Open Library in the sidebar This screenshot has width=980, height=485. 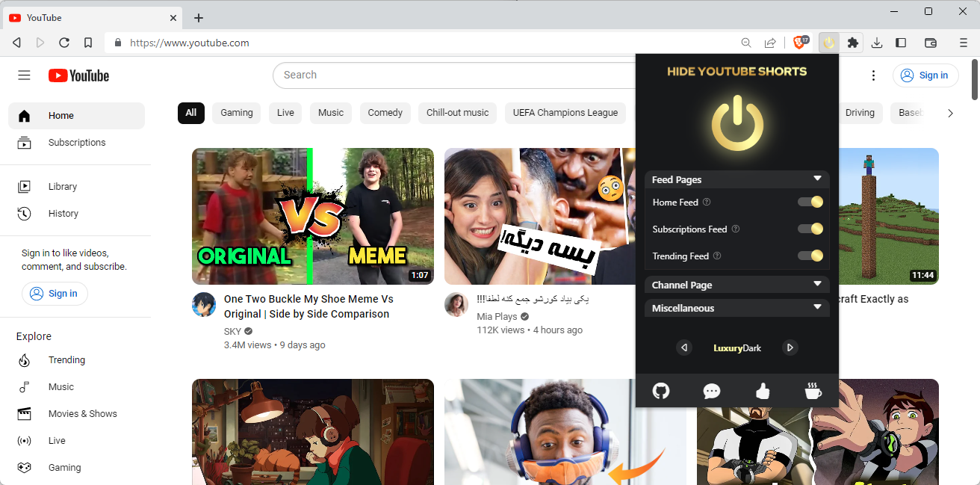pos(77,187)
